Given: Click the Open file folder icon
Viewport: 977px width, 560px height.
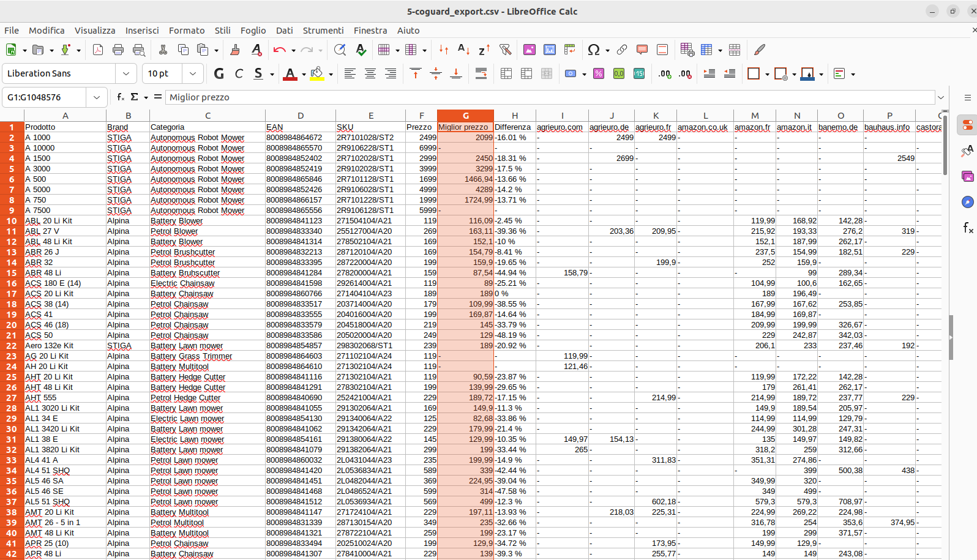Looking at the screenshot, I should (x=38, y=50).
